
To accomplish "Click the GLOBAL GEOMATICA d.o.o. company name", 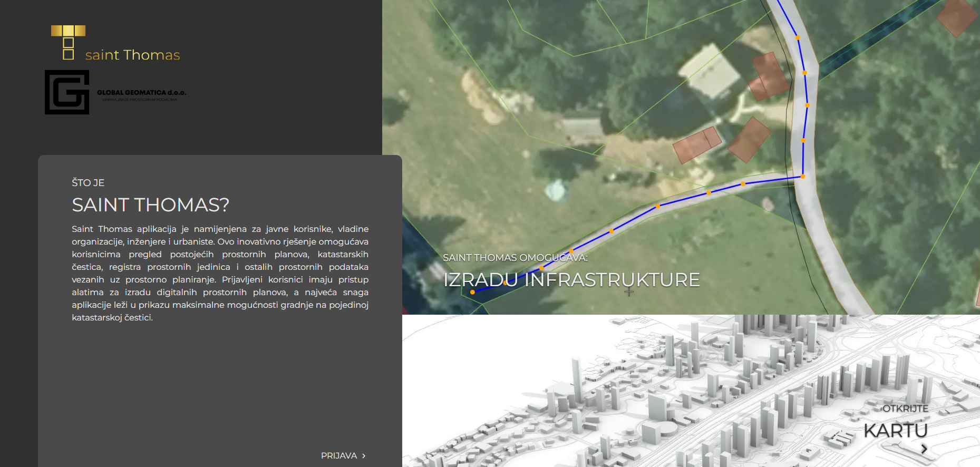I will (x=141, y=93).
